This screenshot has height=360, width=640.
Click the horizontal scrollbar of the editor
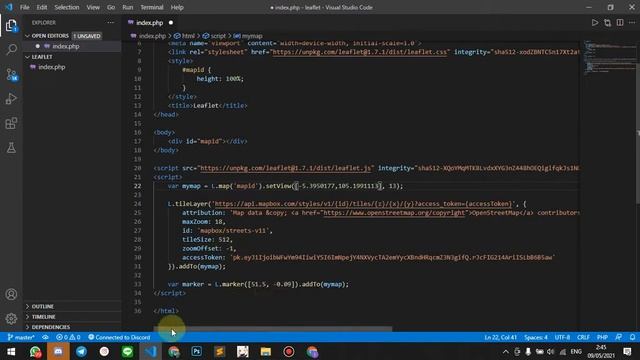coord(273,329)
